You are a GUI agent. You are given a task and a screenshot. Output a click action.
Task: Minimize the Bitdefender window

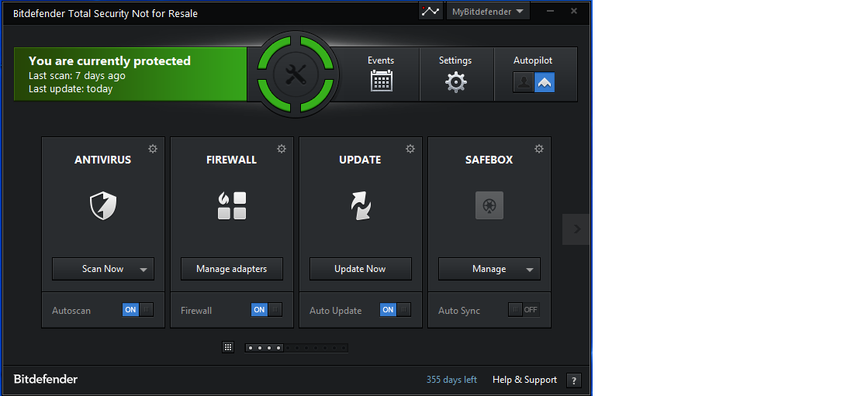point(550,11)
